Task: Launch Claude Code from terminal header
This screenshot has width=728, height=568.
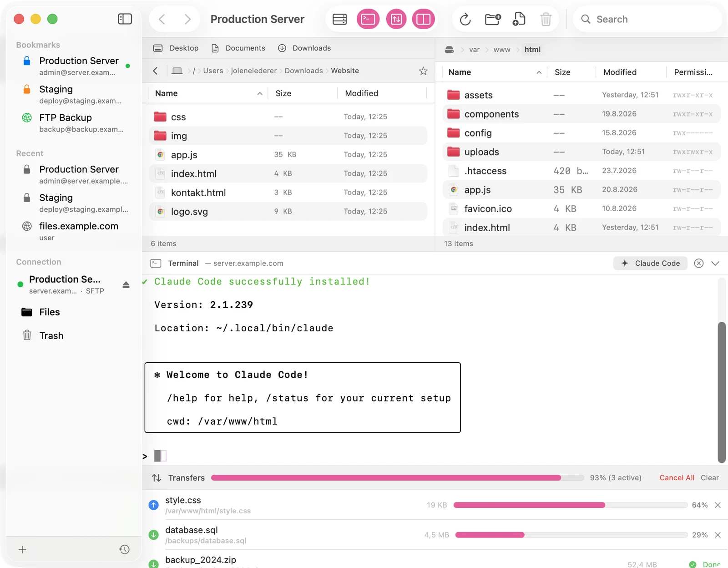Action: [650, 263]
